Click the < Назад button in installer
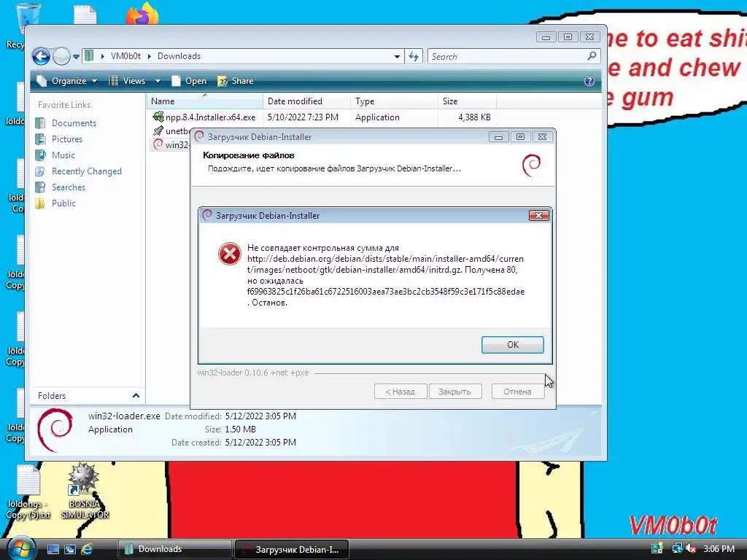 400,392
